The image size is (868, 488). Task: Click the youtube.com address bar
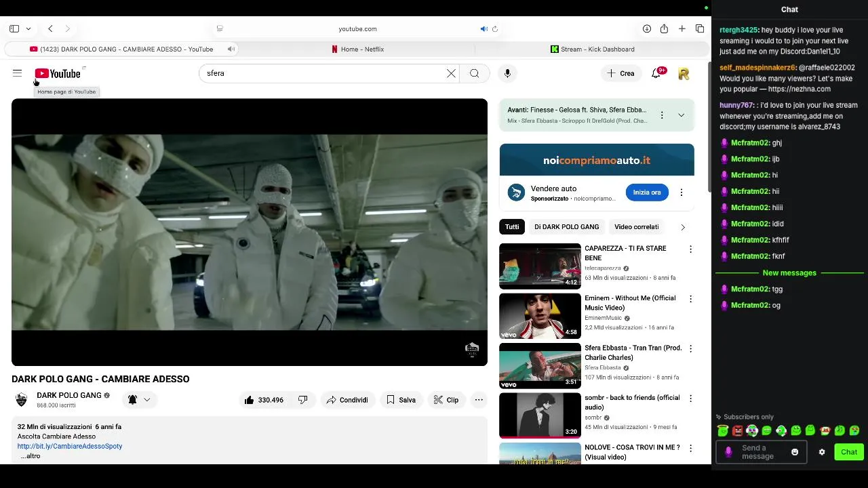click(x=357, y=28)
